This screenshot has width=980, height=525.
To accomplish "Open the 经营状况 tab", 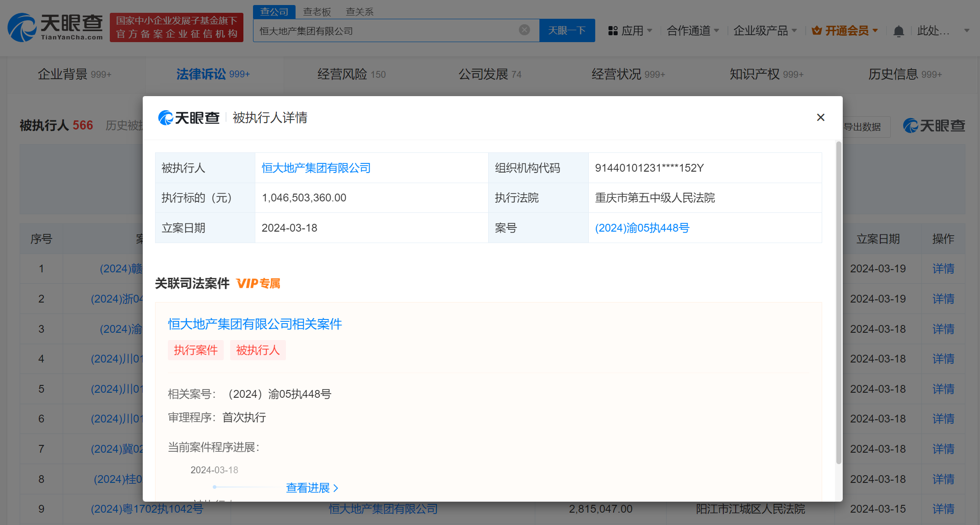I will 628,74.
